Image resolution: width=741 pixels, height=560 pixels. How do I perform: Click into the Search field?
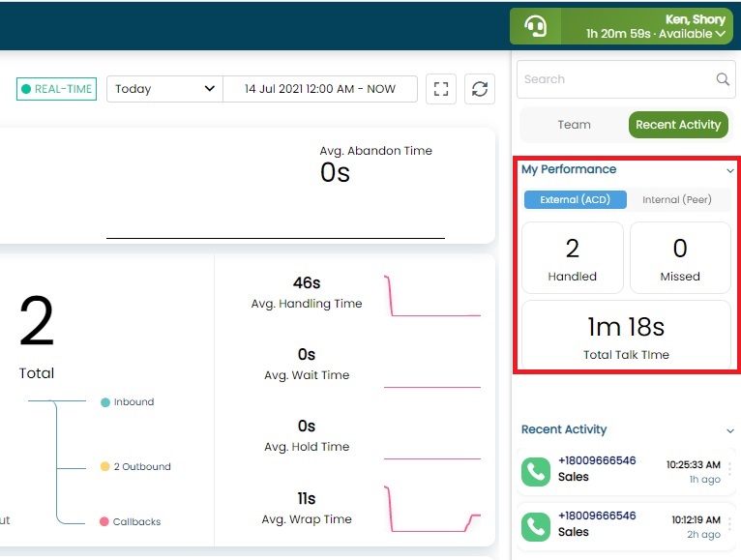626,79
